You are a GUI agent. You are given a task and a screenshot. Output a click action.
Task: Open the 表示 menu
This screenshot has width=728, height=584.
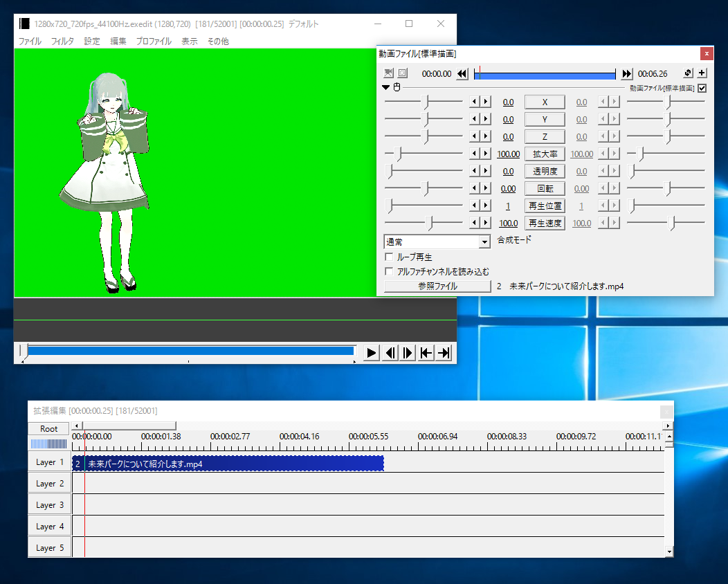(x=190, y=42)
